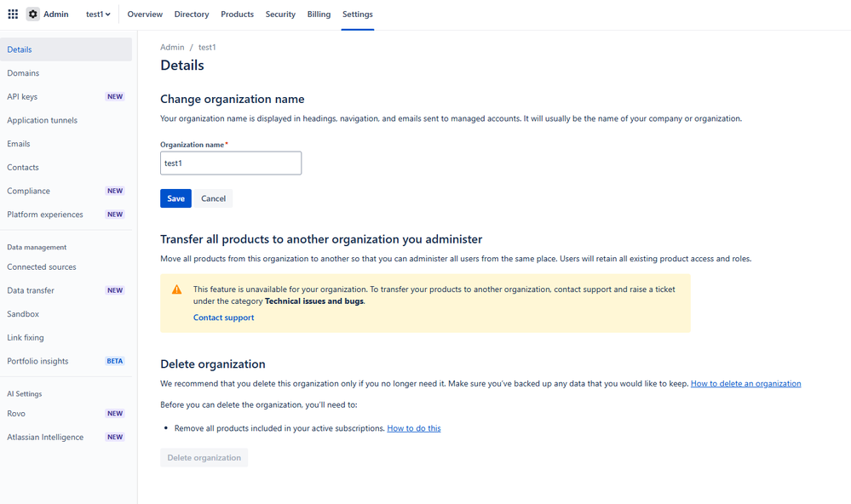Cancel the organization name change
Screen dimensions: 851x504
click(213, 198)
